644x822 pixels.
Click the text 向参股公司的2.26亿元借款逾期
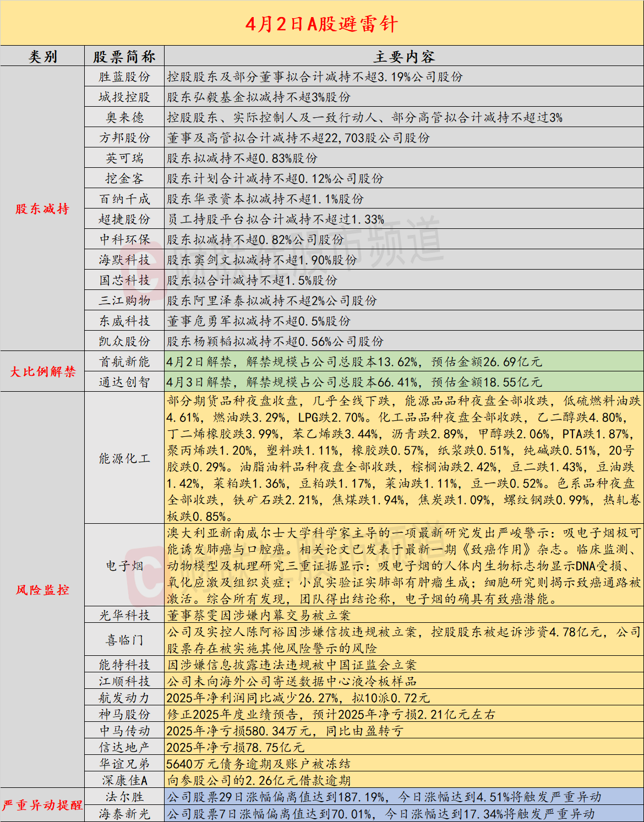(259, 781)
